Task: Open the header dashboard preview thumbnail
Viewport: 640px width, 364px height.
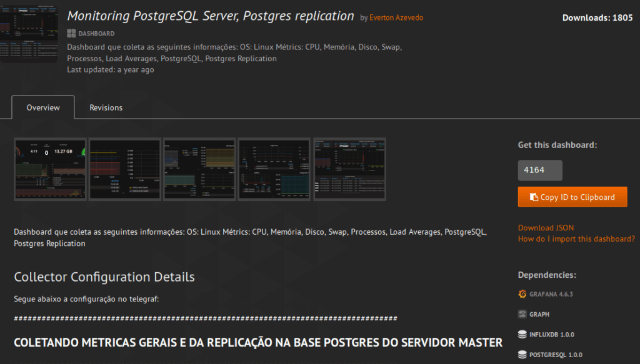Action: coord(29,34)
